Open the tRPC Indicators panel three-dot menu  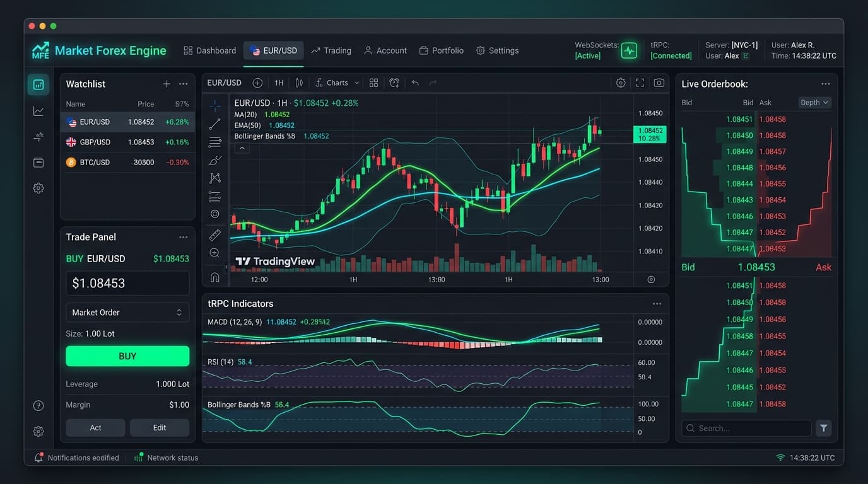657,304
